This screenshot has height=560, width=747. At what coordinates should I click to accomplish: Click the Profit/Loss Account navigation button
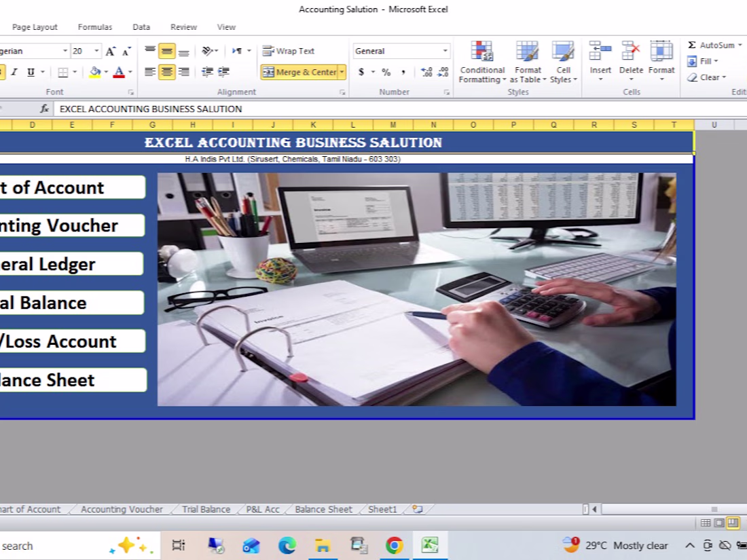pyautogui.click(x=73, y=341)
